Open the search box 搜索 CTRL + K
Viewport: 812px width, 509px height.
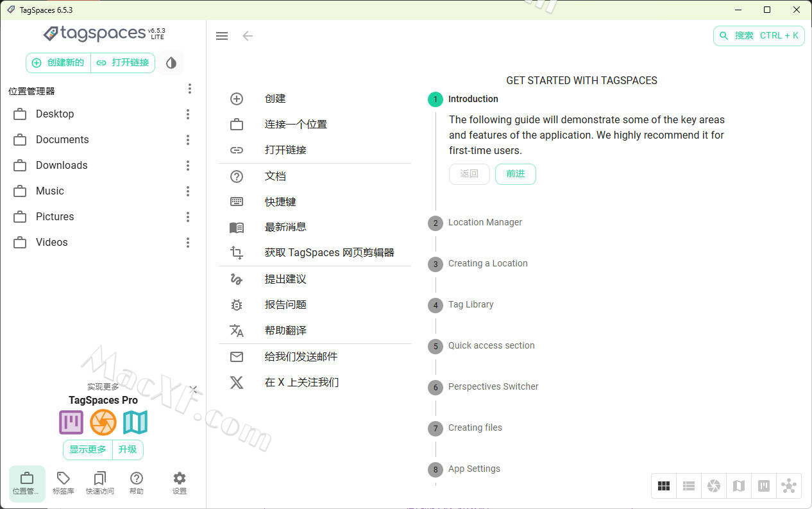(759, 36)
